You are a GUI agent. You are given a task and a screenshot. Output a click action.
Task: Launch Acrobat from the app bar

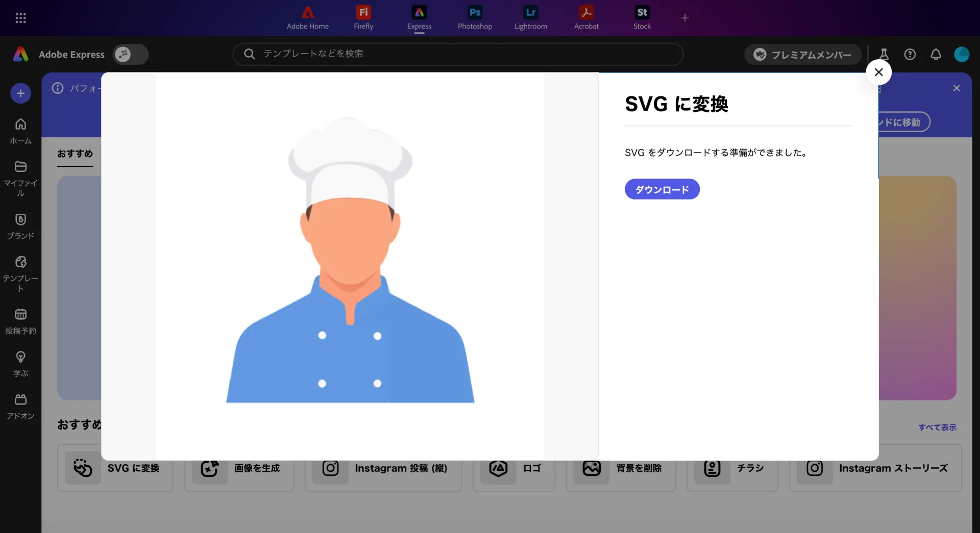586,18
